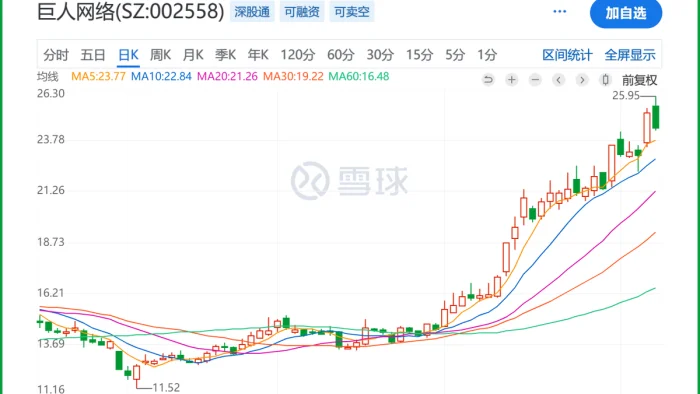Switch to 60分 interval
The height and width of the screenshot is (394, 700).
tap(341, 55)
